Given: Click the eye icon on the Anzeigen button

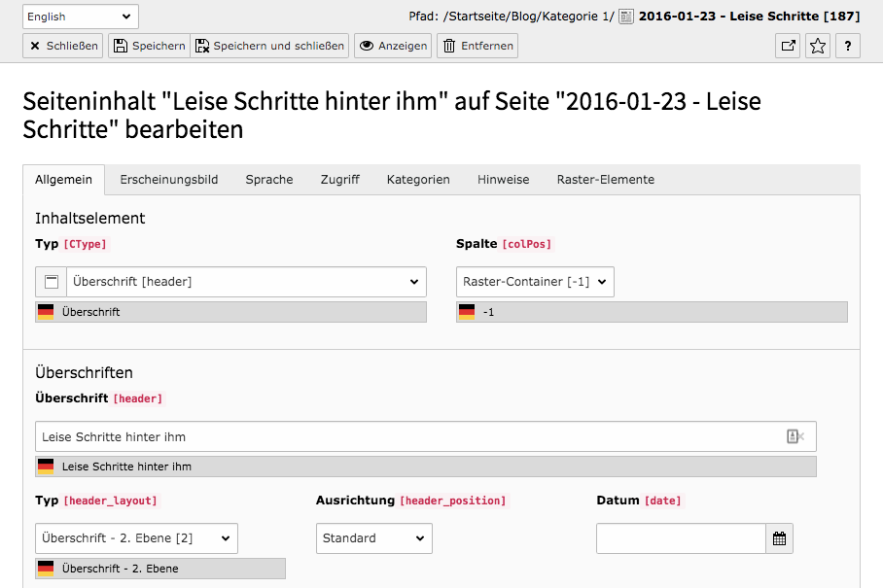Looking at the screenshot, I should 368,45.
